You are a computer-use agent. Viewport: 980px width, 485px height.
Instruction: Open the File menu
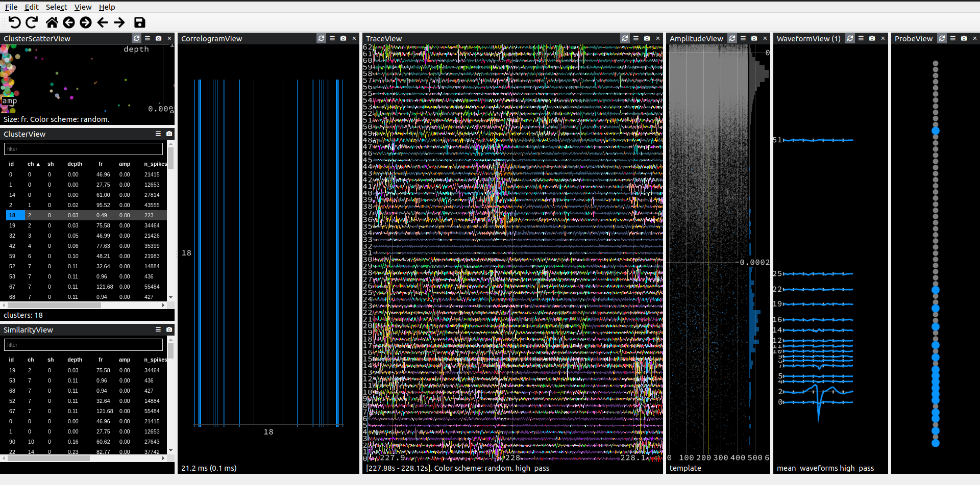11,7
